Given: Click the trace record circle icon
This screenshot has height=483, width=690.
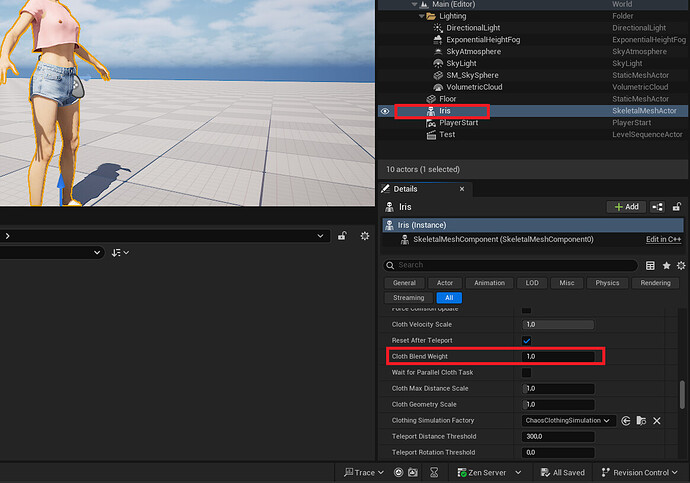Looking at the screenshot, I should coord(398,472).
